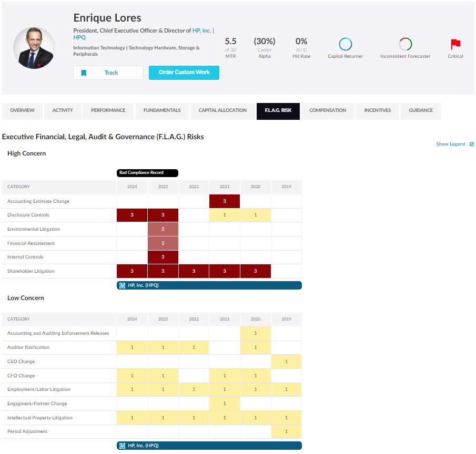Click the High Concern section heading
Screen dimensions: 476x454
click(26, 154)
